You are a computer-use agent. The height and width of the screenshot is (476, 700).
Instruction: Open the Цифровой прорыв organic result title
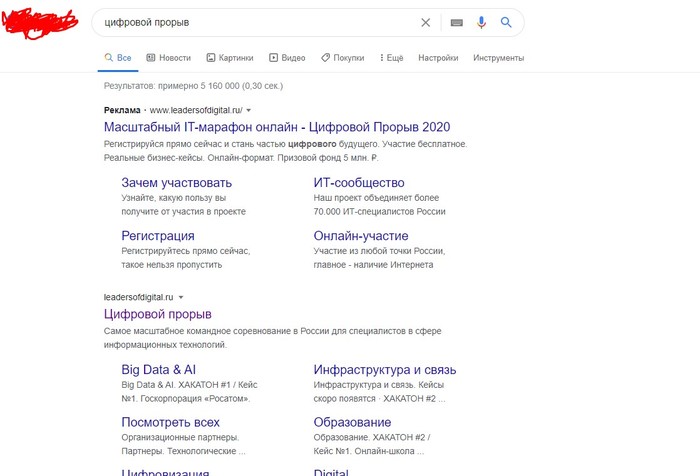pos(157,314)
